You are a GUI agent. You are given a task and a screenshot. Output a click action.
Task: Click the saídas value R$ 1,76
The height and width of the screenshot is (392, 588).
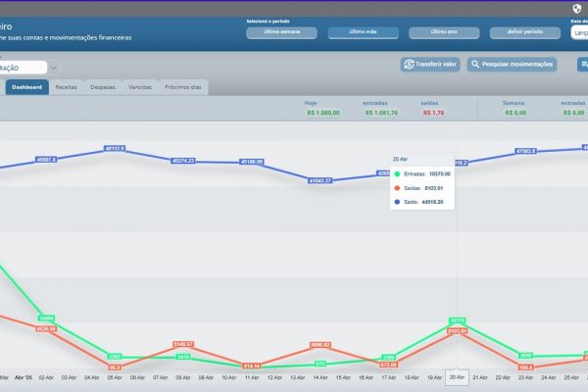pos(433,113)
